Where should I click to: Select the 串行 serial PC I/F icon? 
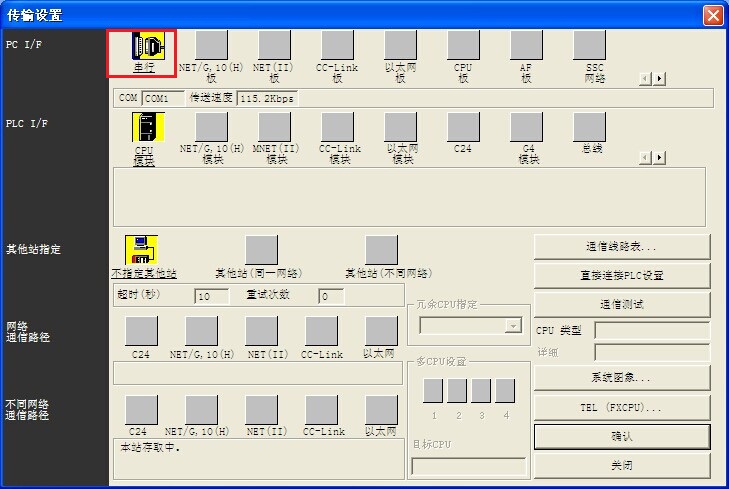[148, 46]
